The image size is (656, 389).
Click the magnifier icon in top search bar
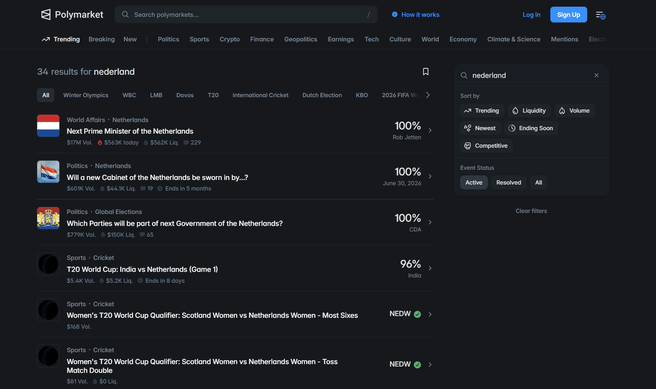[125, 15]
